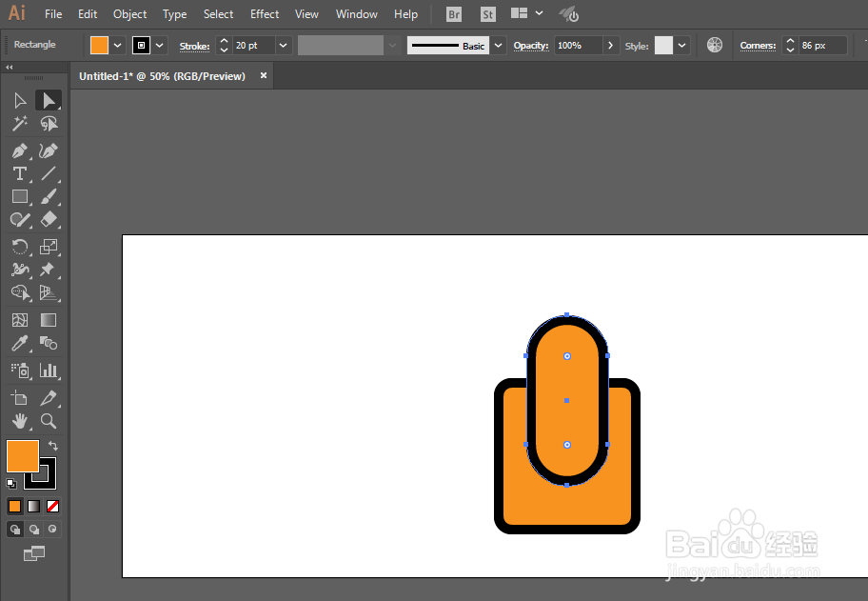Select the Rectangle tool

19,194
